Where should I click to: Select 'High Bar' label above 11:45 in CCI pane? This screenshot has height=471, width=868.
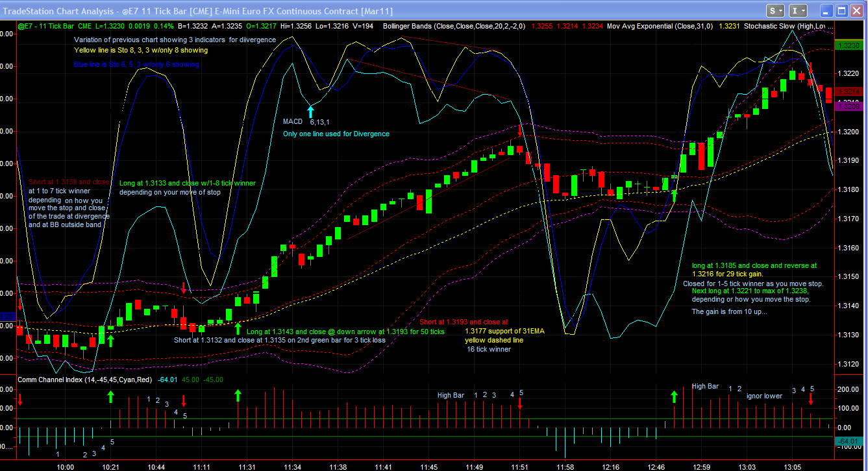coord(451,395)
